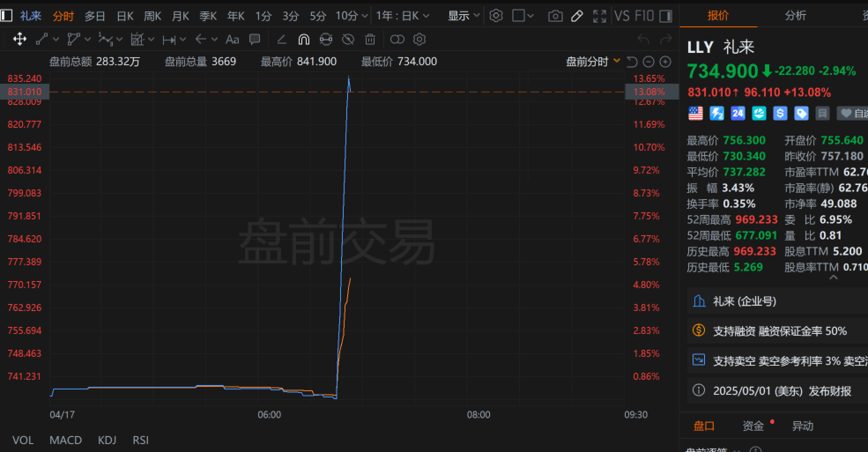Open the MACD indicator
868x452 pixels.
coord(65,440)
